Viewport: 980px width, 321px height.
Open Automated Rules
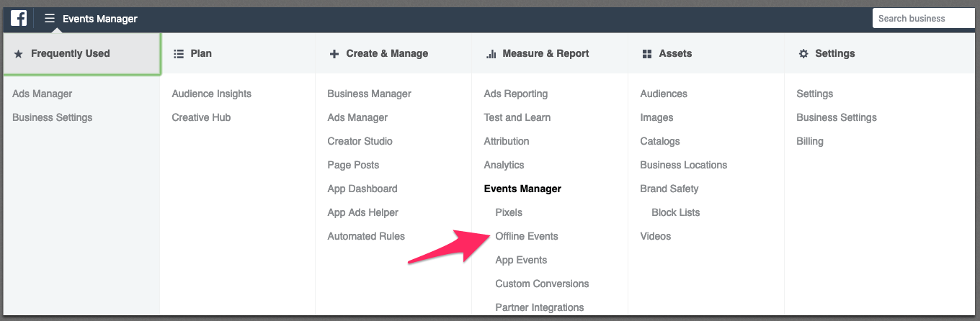click(x=366, y=236)
